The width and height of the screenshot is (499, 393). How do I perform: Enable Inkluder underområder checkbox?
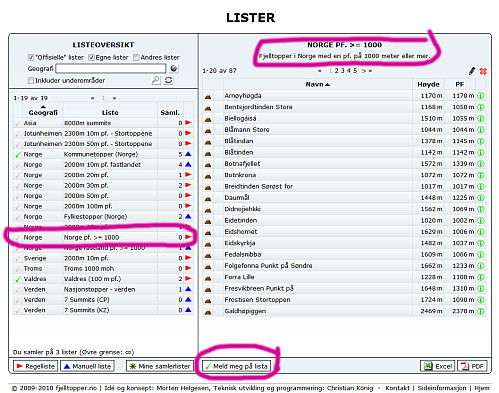31,80
